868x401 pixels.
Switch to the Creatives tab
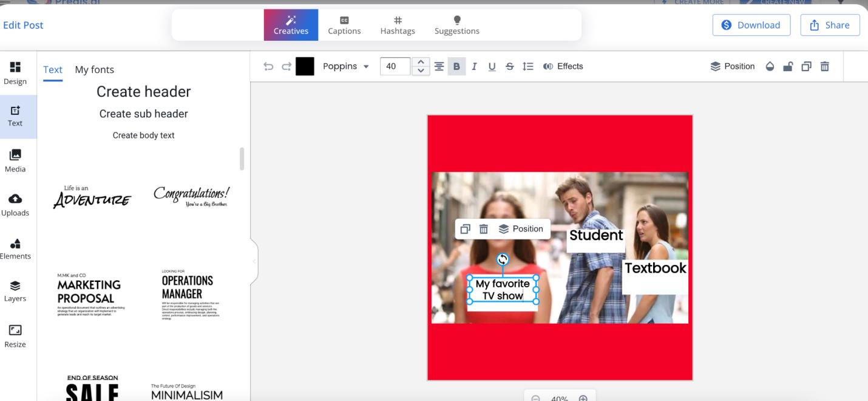[291, 25]
